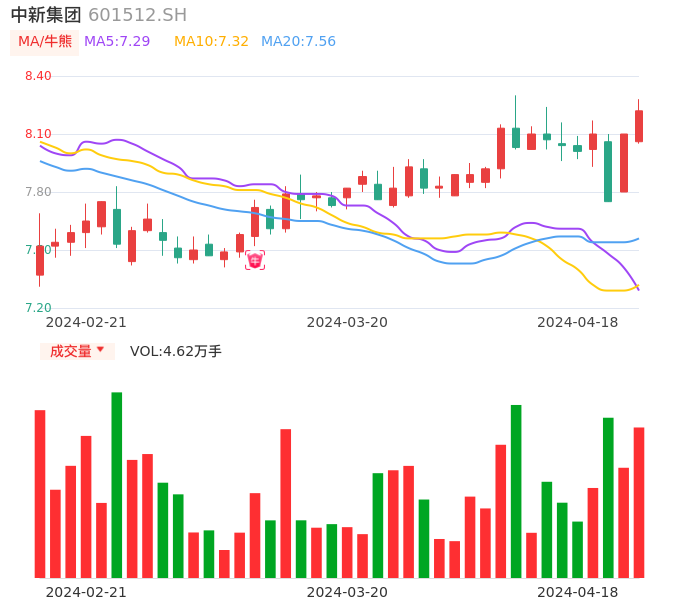Click the 8.40 price axis label
Screen dimensions: 686x606
pyautogui.click(x=38, y=76)
